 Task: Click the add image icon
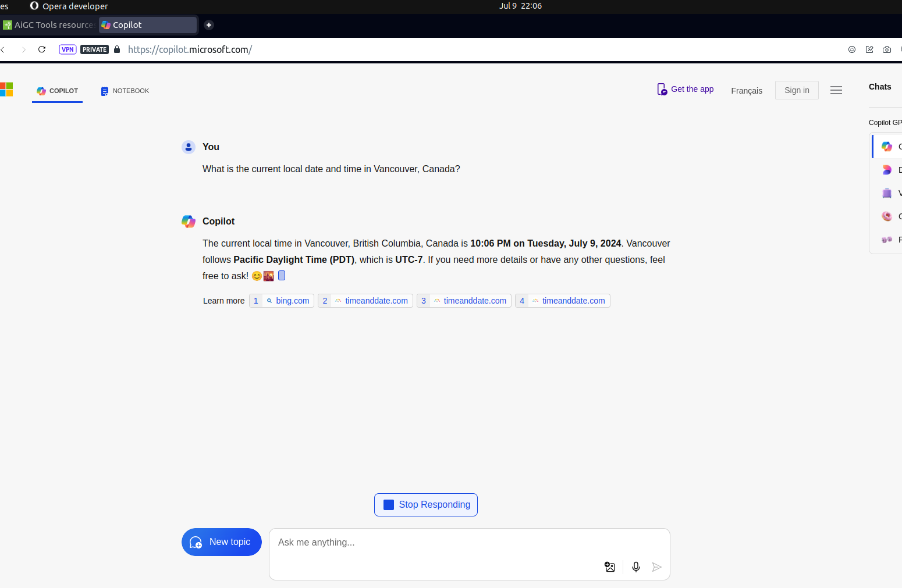tap(610, 567)
